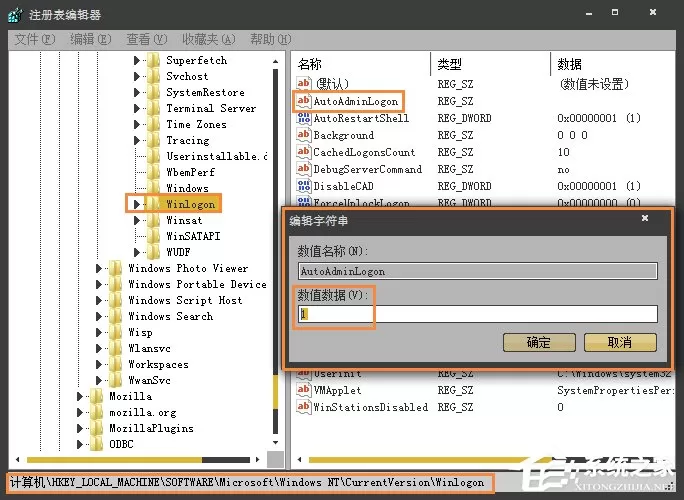
Task: Expand the Winsat tree node
Action: 137,220
